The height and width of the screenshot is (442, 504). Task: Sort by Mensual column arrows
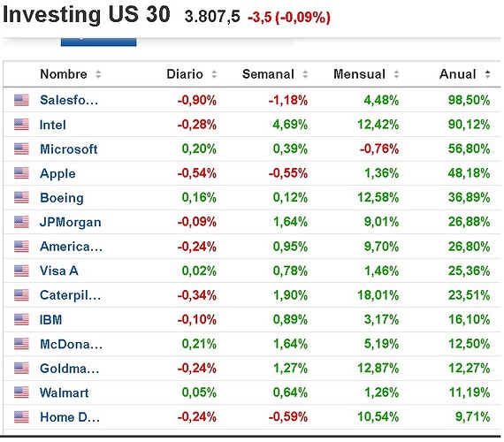(397, 74)
